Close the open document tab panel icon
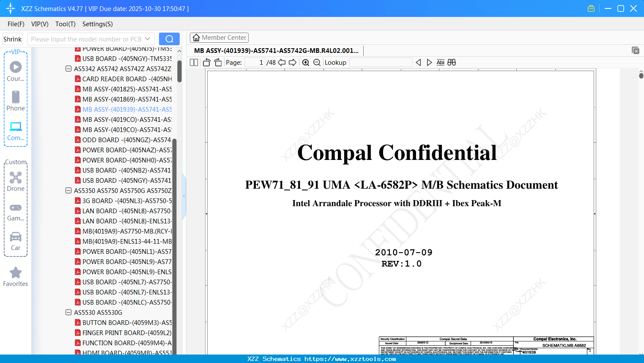This screenshot has height=363, width=644. (636, 50)
